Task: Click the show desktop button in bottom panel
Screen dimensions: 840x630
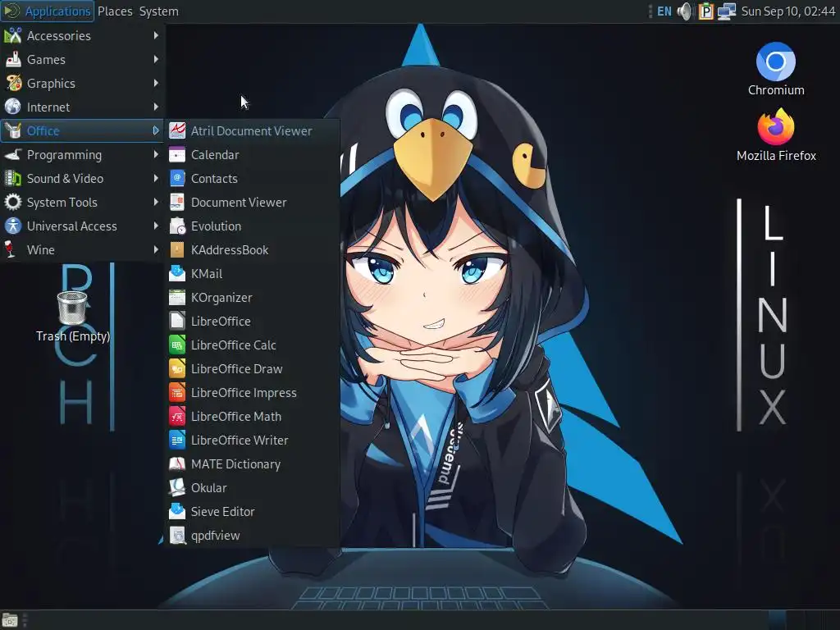Action: coord(10,620)
